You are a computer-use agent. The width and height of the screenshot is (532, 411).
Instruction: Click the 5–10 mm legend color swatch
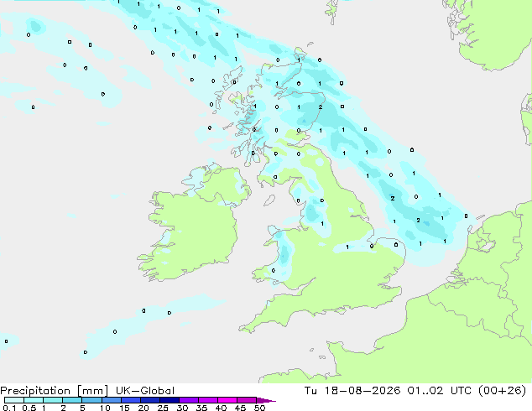coord(91,400)
